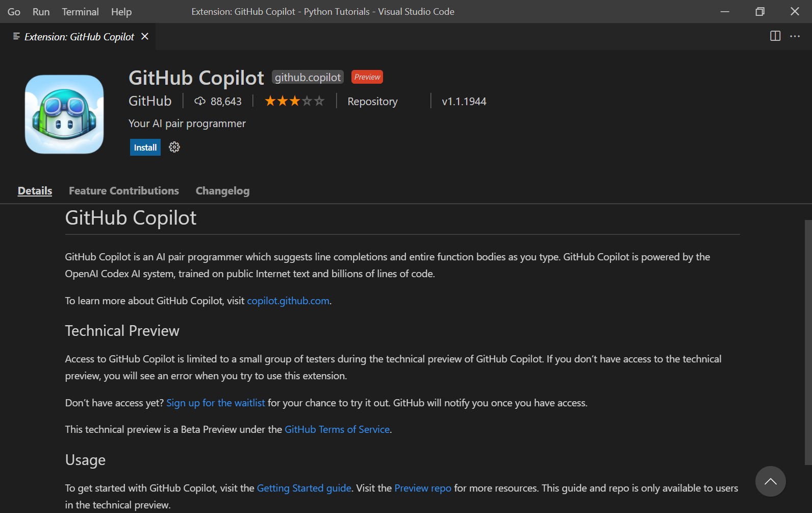The height and width of the screenshot is (513, 812).
Task: Select the Details tab
Action: click(35, 191)
